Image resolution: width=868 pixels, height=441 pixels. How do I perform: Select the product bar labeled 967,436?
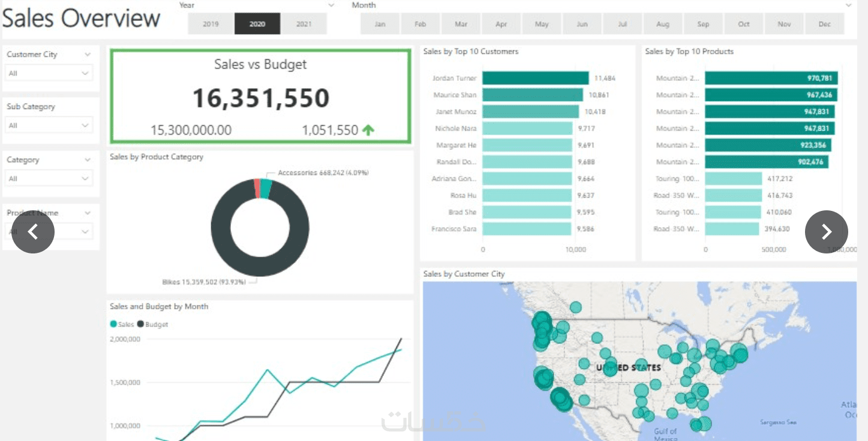click(771, 95)
